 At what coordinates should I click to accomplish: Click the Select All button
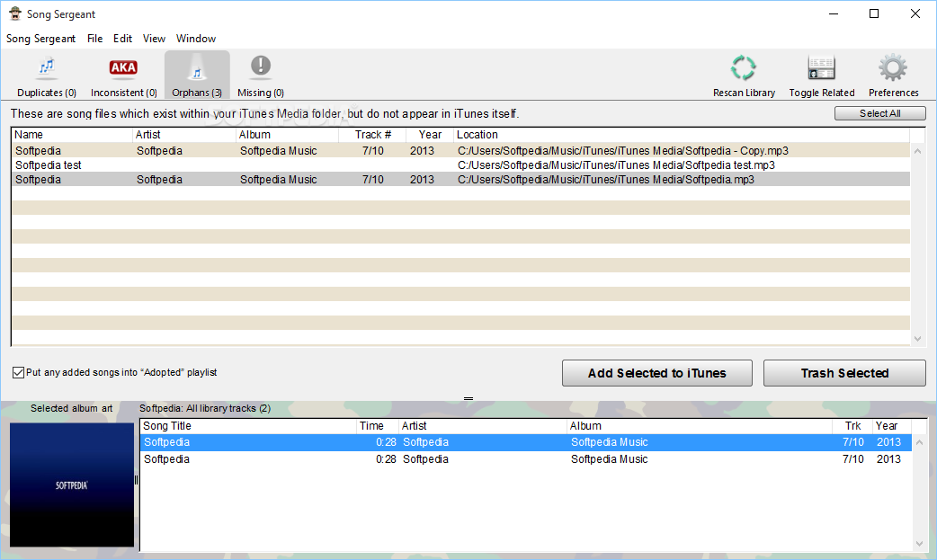tap(879, 113)
